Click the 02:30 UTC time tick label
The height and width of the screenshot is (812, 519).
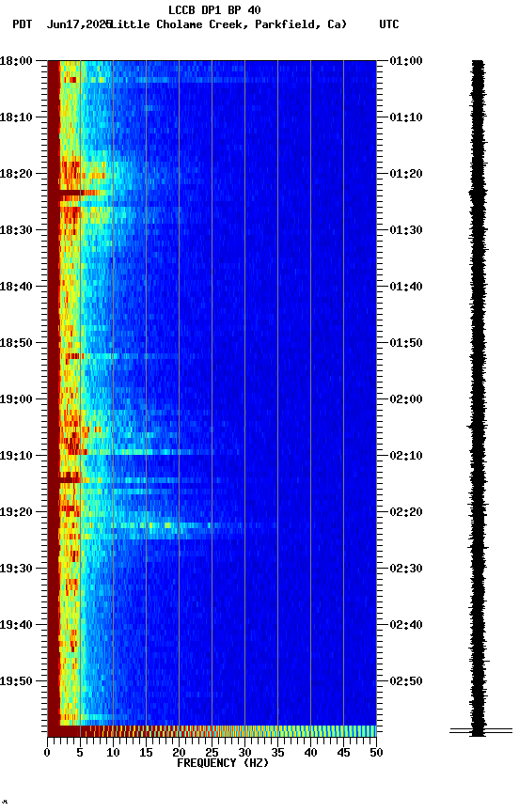[406, 569]
